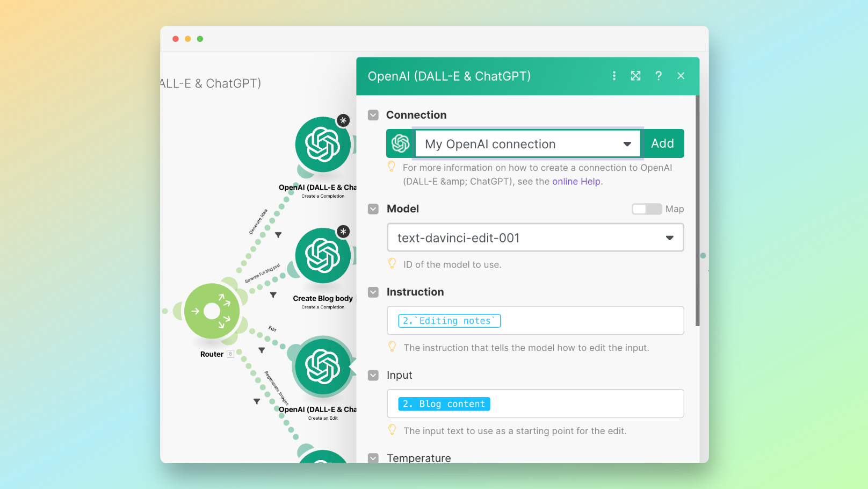The height and width of the screenshot is (489, 868).
Task: Click the asterisk badge on Create Blog body module
Action: [x=343, y=232]
